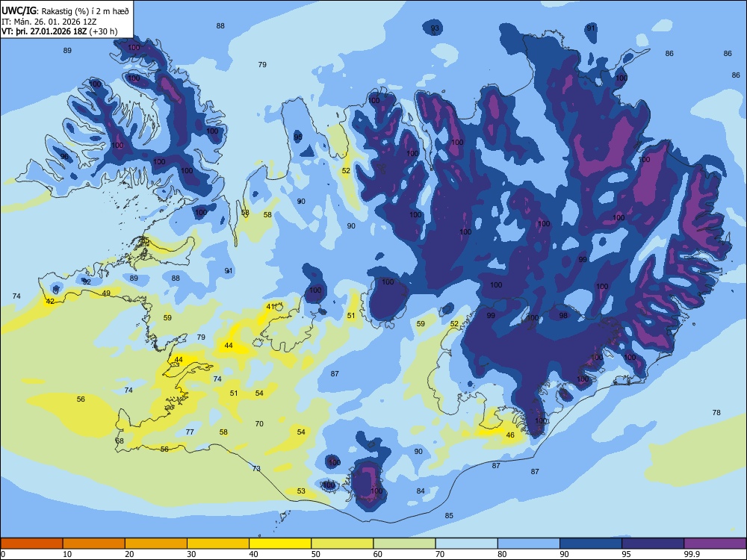This screenshot has width=747, height=560.
Task: Select the gold 30–40 legend swatch
Action: click(x=218, y=544)
